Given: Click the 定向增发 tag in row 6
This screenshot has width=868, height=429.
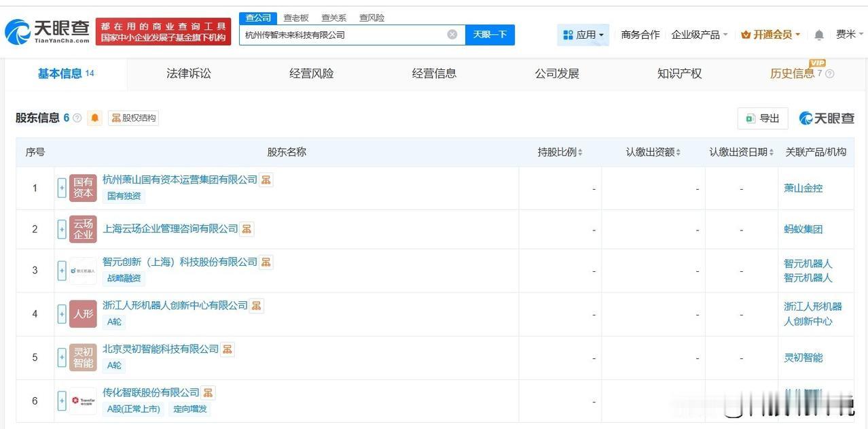Looking at the screenshot, I should (190, 409).
